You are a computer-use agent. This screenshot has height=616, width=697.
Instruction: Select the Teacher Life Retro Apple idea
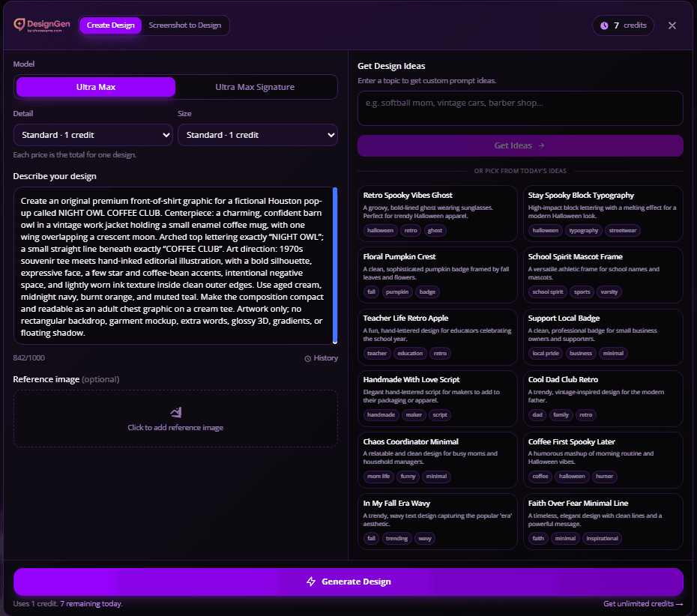click(438, 336)
